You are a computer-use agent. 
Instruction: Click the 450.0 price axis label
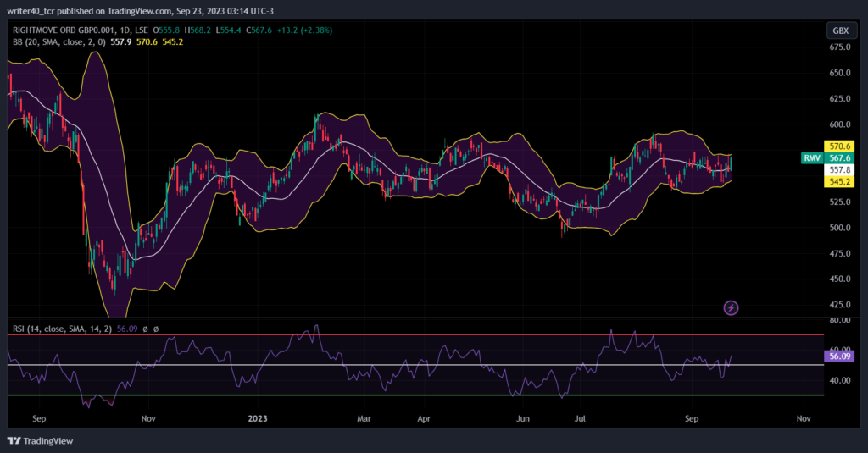[x=840, y=279]
